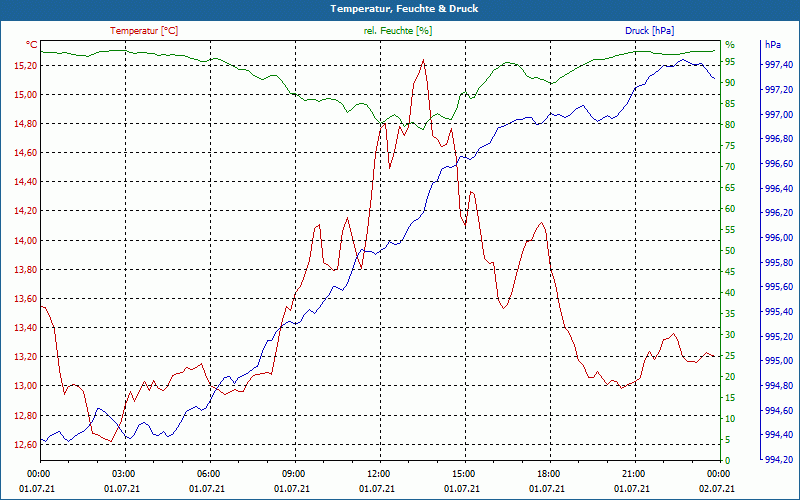Click the '%' unit label of humidity axis

tap(730, 45)
